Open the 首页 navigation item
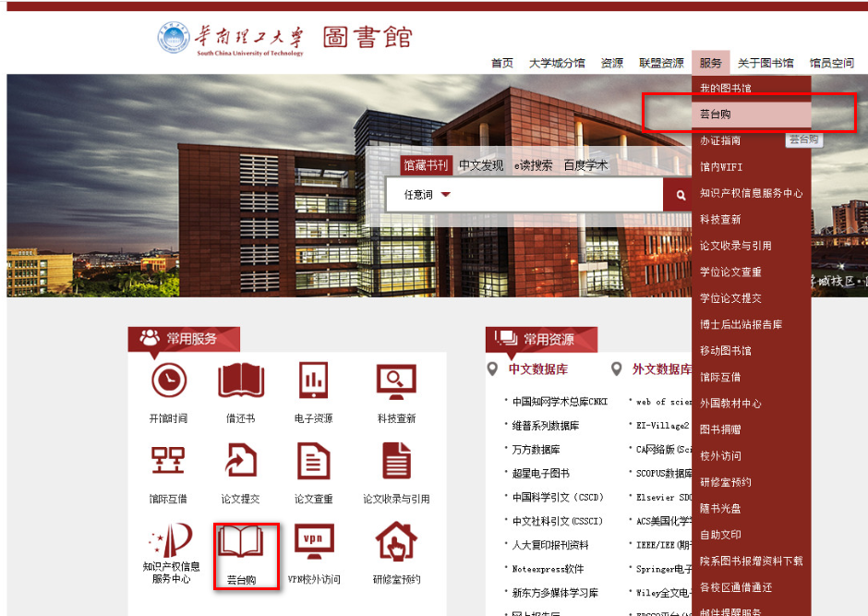This screenshot has height=616, width=868. tap(502, 63)
